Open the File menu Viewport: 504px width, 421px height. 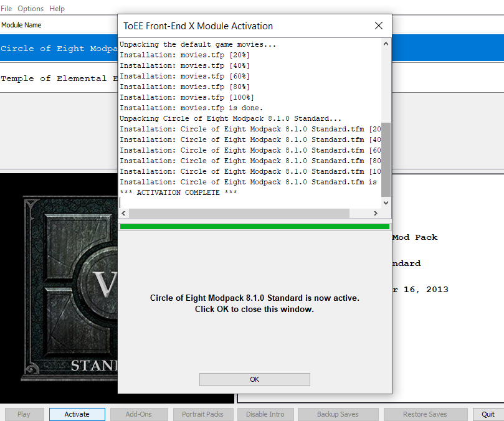point(6,9)
